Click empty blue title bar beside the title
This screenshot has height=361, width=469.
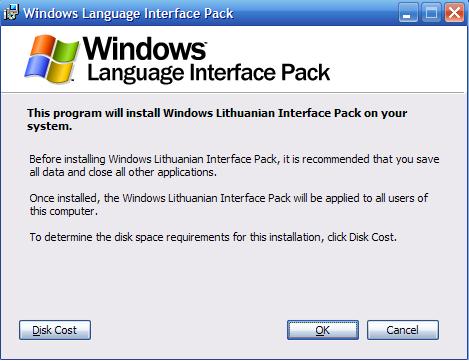[x=315, y=13]
